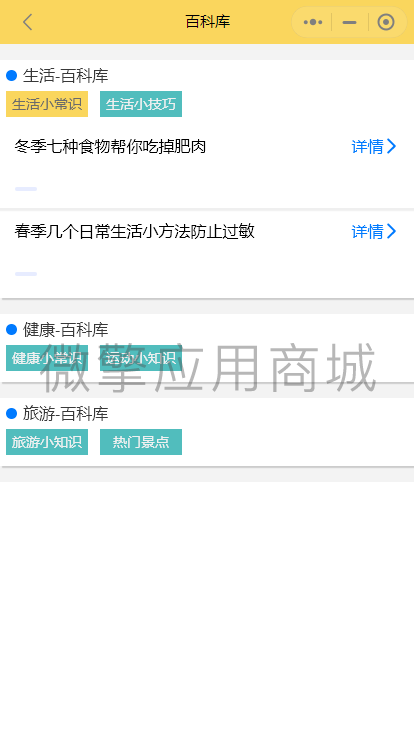Screen dimensions: 414x736
Task: Go back using the header arrow
Action: click(x=28, y=22)
